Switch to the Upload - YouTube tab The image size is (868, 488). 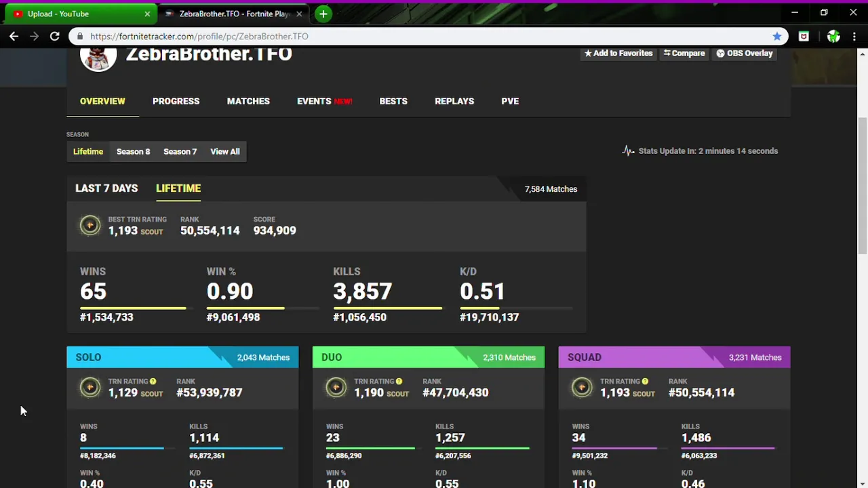coord(81,14)
